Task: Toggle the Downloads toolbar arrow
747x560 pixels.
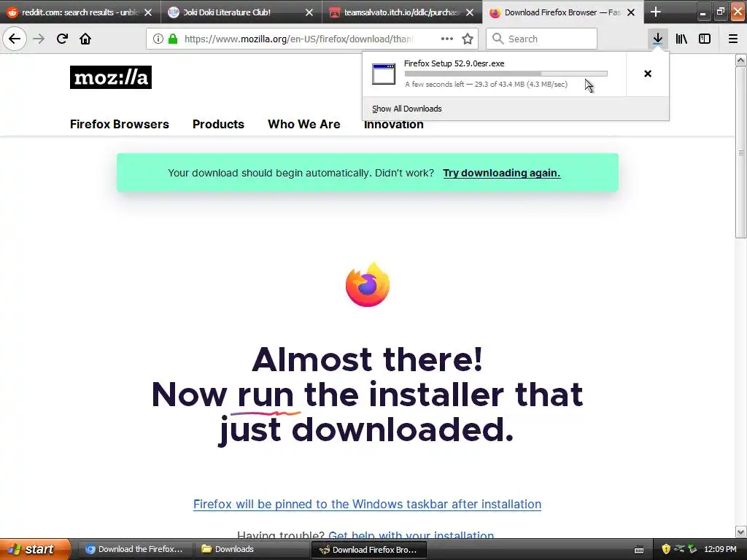Action: 657,39
